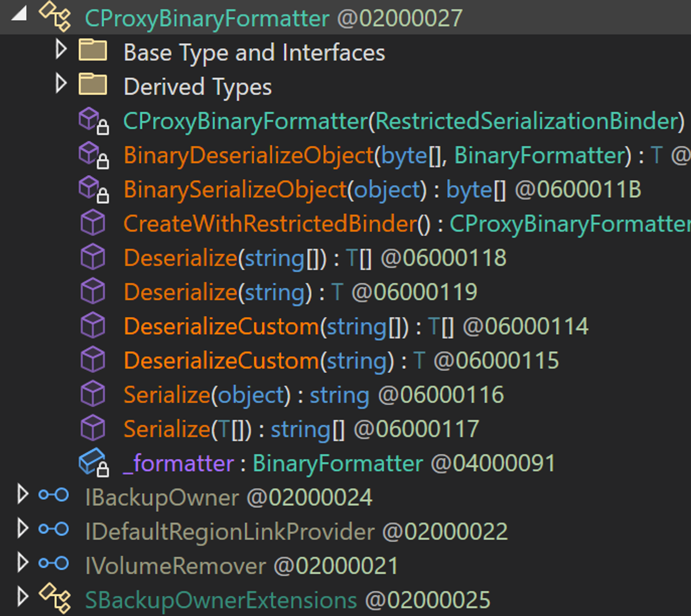Image resolution: width=691 pixels, height=616 pixels.
Task: Click the IBackupOwner interface icon
Action: (54, 495)
